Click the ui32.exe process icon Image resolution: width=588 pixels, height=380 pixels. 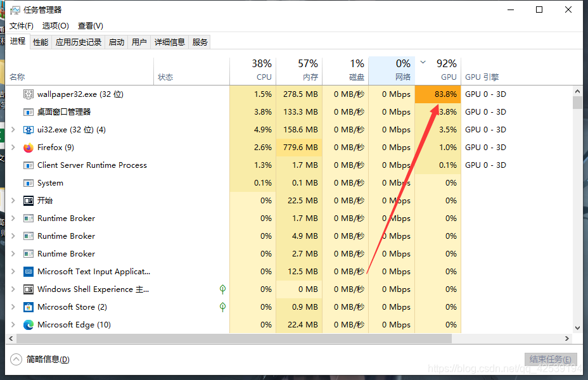28,130
